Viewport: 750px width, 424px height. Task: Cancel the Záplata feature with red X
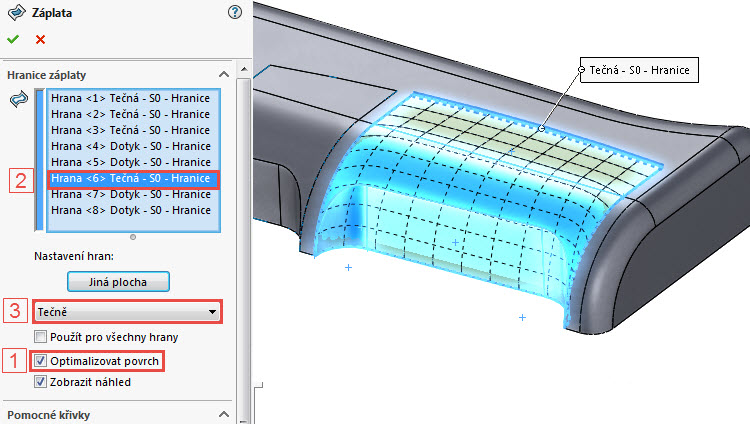coord(41,39)
